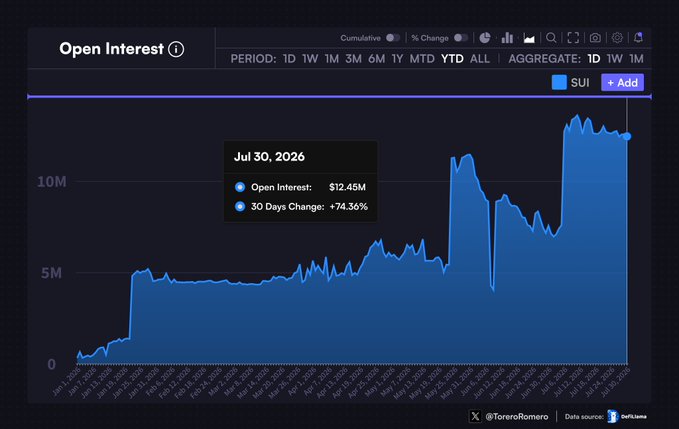
Task: Set period to 1W
Action: [310, 59]
